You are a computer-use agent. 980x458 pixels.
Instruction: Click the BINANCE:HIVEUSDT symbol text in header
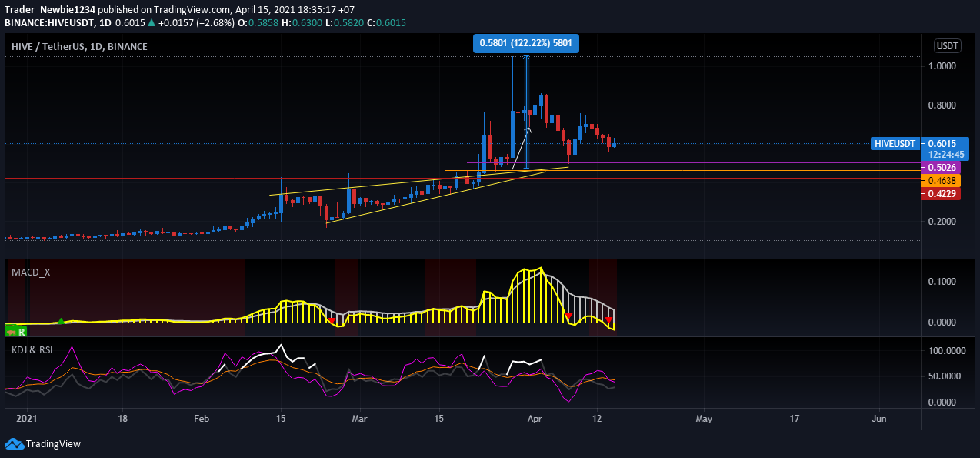click(48, 23)
